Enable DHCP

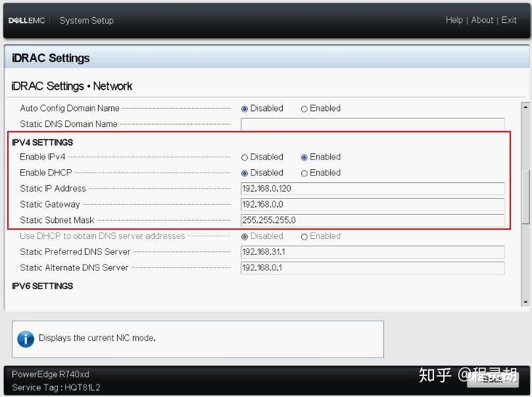click(x=304, y=172)
